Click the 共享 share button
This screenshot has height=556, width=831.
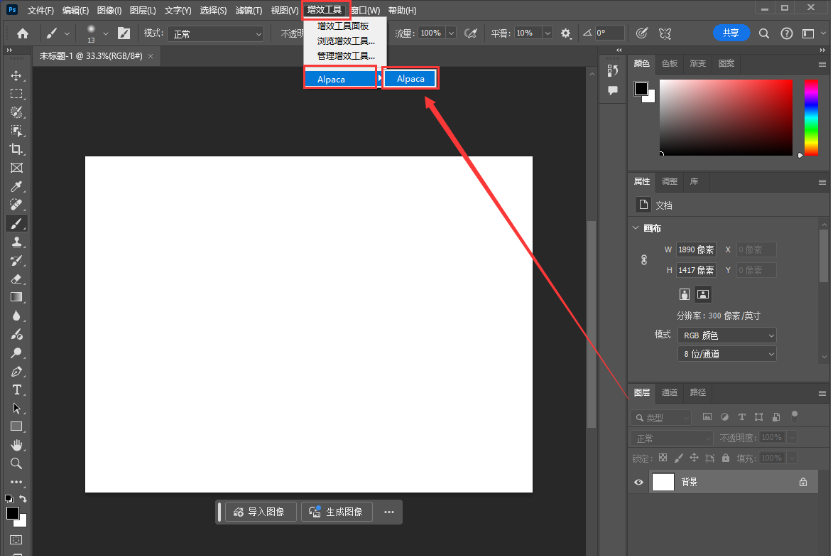tap(731, 33)
